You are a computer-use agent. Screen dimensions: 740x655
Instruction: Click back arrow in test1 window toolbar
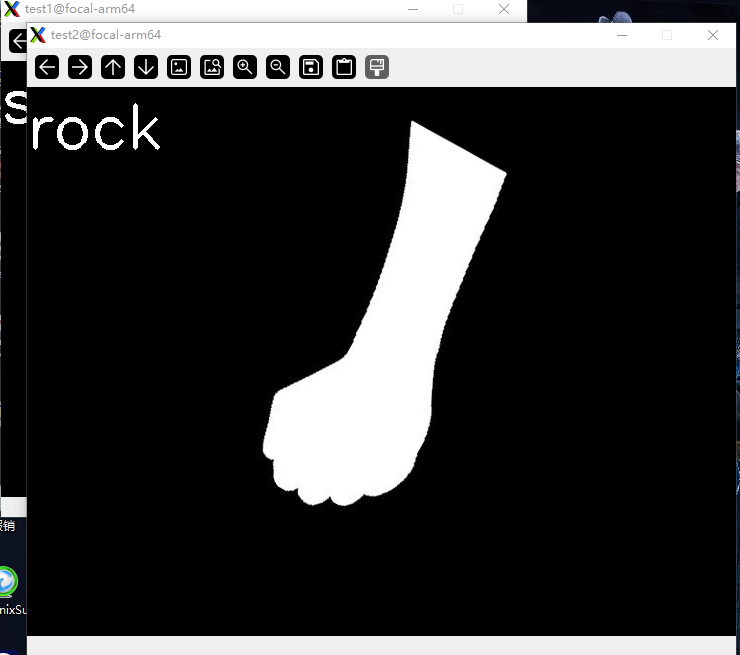pos(18,41)
